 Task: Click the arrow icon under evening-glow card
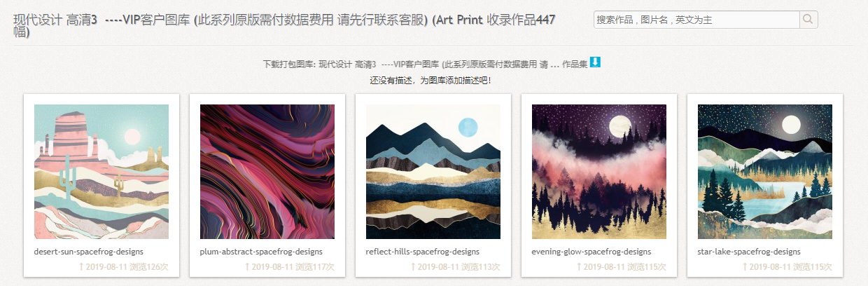(x=579, y=267)
